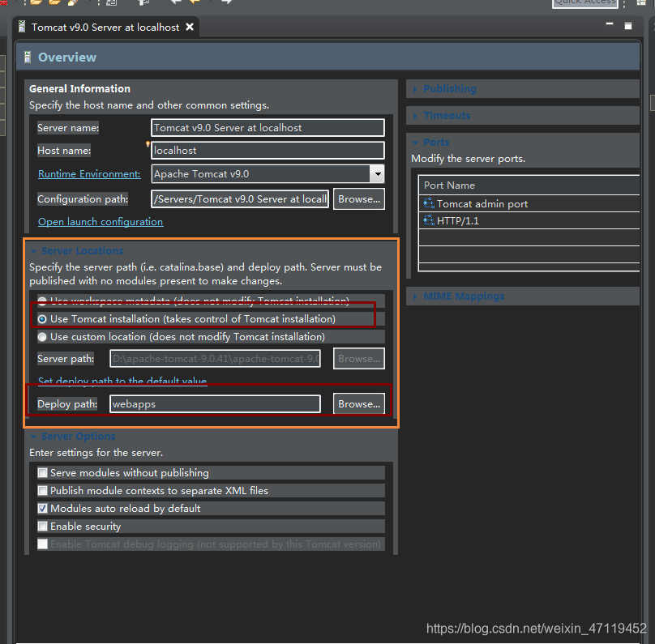The height and width of the screenshot is (644, 655).
Task: Enable Serve modules without publishing
Action: tap(42, 472)
